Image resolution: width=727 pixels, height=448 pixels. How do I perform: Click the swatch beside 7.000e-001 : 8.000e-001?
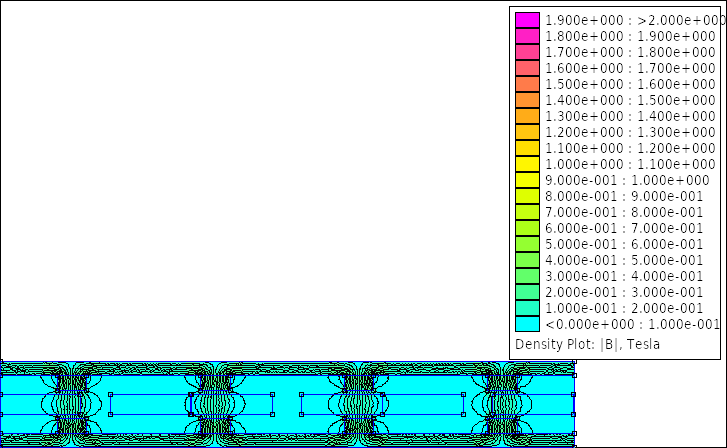click(x=527, y=212)
